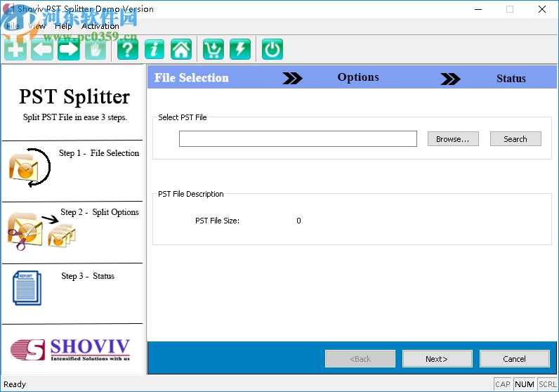Open the Help menu
Screen dimensions: 559x392
[63, 26]
